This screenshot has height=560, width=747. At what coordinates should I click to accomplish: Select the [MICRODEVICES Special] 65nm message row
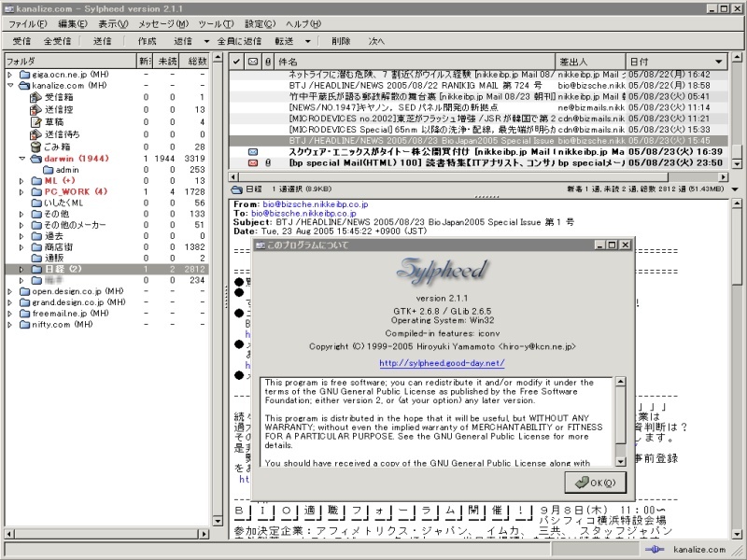[x=478, y=130]
